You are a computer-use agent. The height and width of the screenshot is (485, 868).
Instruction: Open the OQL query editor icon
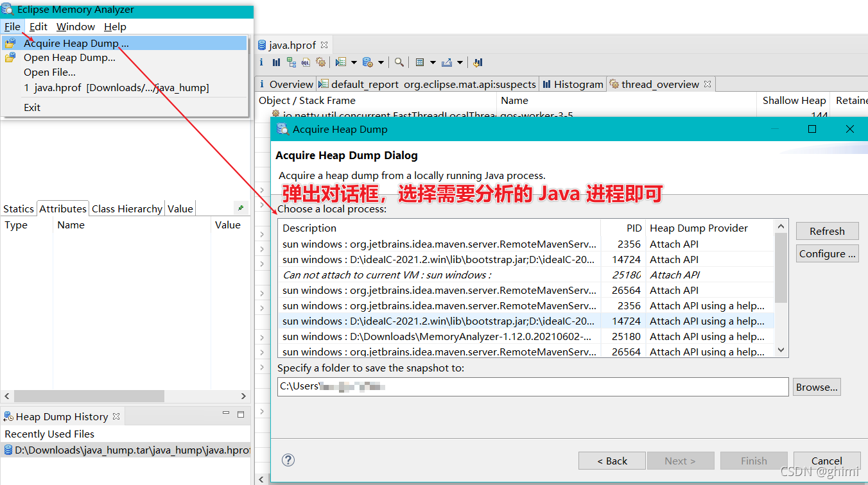click(x=306, y=62)
